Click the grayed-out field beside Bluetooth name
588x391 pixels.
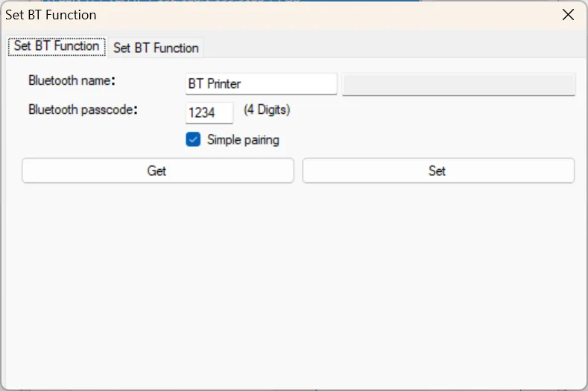click(x=458, y=84)
